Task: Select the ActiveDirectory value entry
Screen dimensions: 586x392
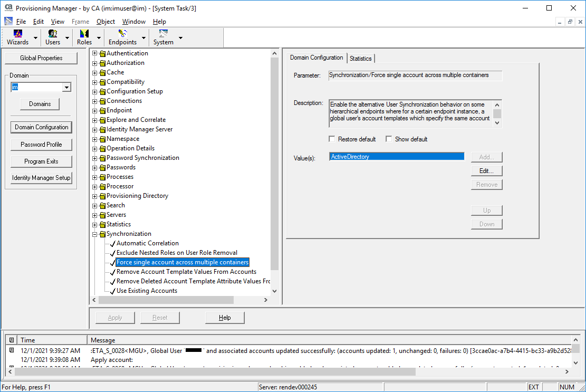Action: [x=396, y=157]
